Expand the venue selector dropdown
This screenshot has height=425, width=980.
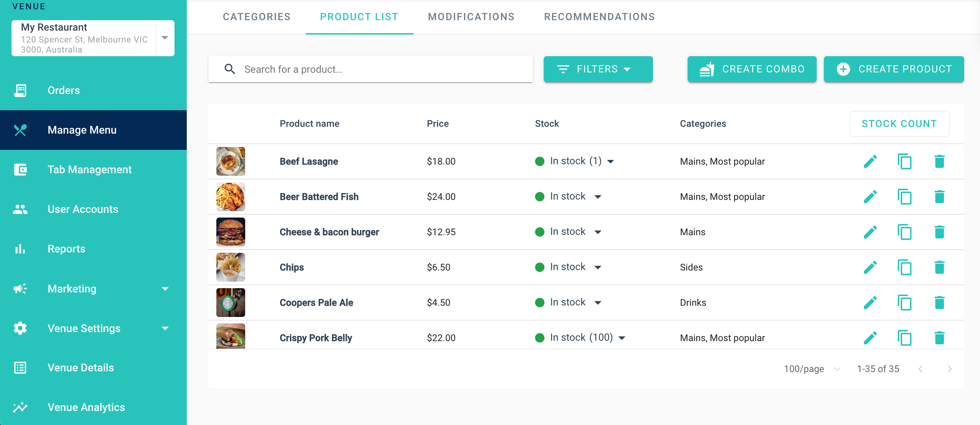(165, 38)
